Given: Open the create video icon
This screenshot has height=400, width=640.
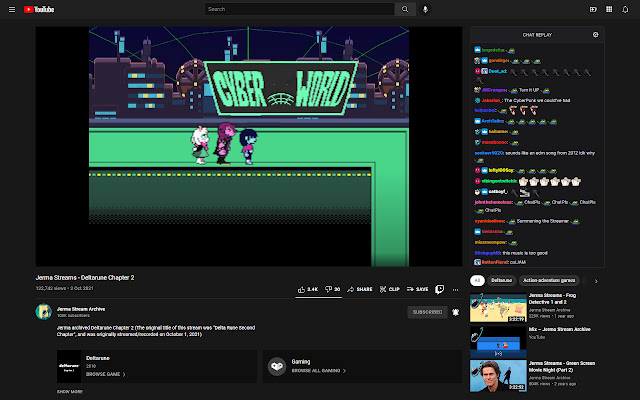Looking at the screenshot, I should pos(593,9).
